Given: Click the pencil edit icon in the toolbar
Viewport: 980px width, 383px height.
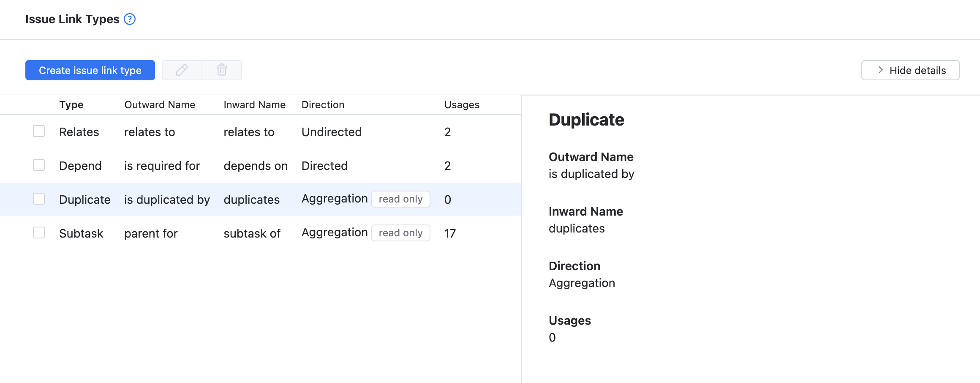Looking at the screenshot, I should (x=181, y=70).
